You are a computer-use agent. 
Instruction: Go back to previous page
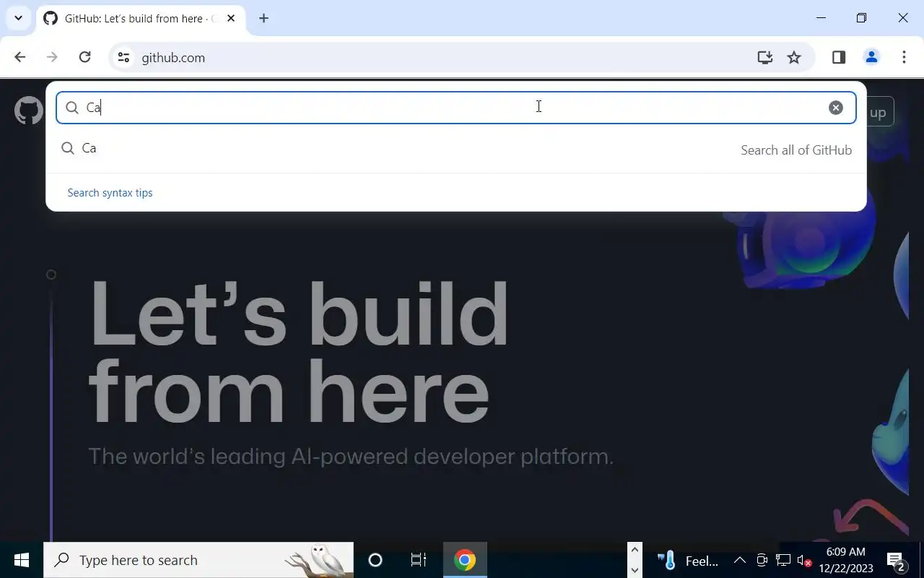coord(20,57)
